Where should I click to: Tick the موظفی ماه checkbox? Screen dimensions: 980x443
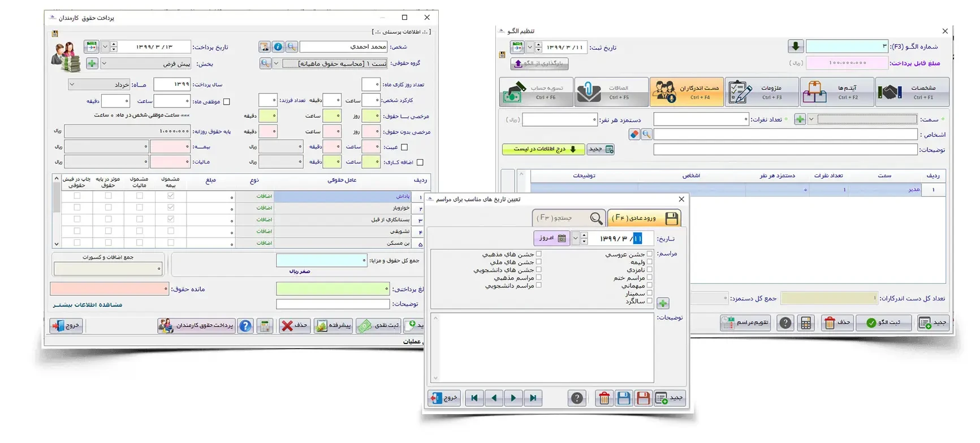click(x=227, y=102)
